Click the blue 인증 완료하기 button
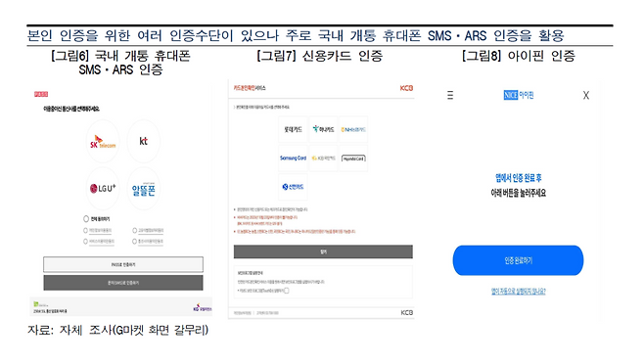Image resolution: width=644 pixels, height=364 pixels. pos(519,260)
